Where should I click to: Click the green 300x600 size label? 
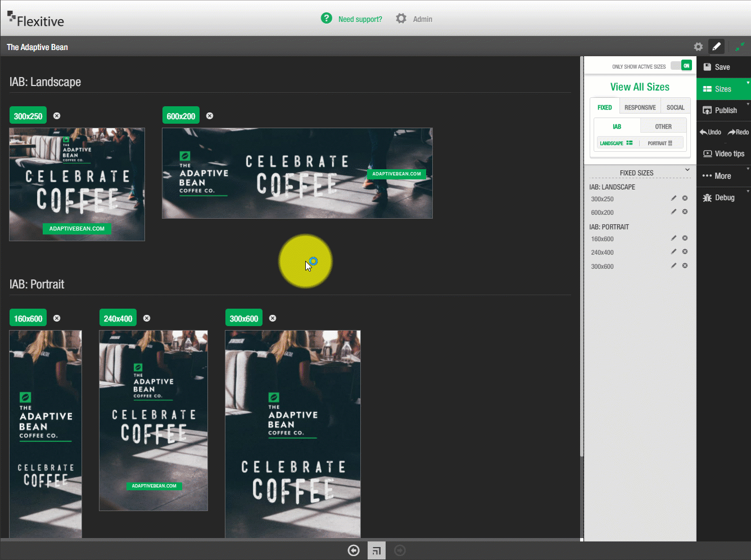pyautogui.click(x=244, y=318)
